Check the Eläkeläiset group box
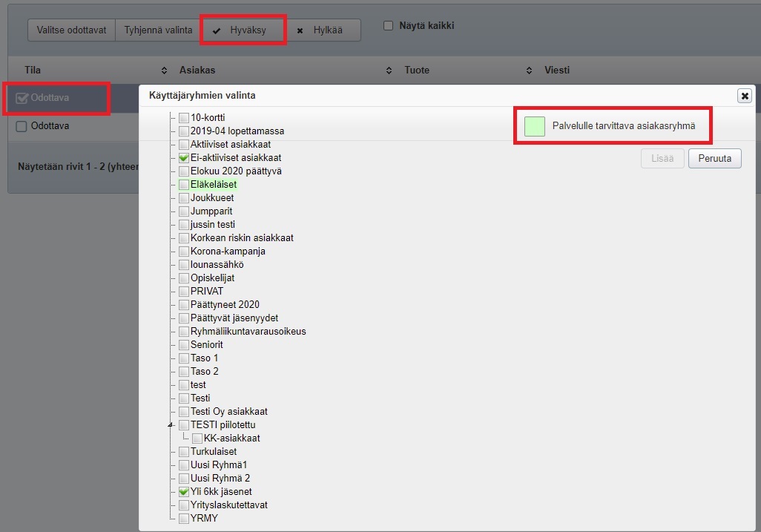The height and width of the screenshot is (532, 761). pyautogui.click(x=184, y=185)
